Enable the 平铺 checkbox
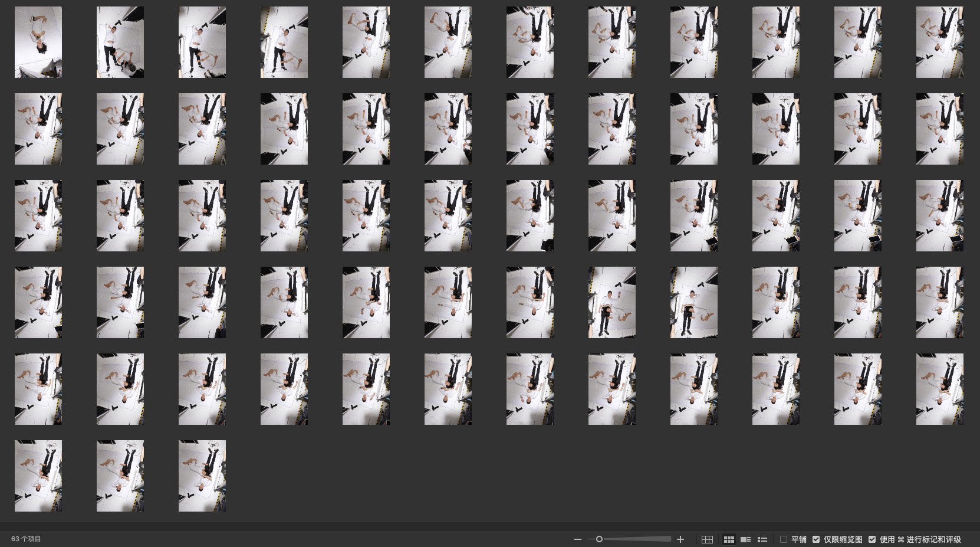Image resolution: width=980 pixels, height=547 pixels. [784, 539]
